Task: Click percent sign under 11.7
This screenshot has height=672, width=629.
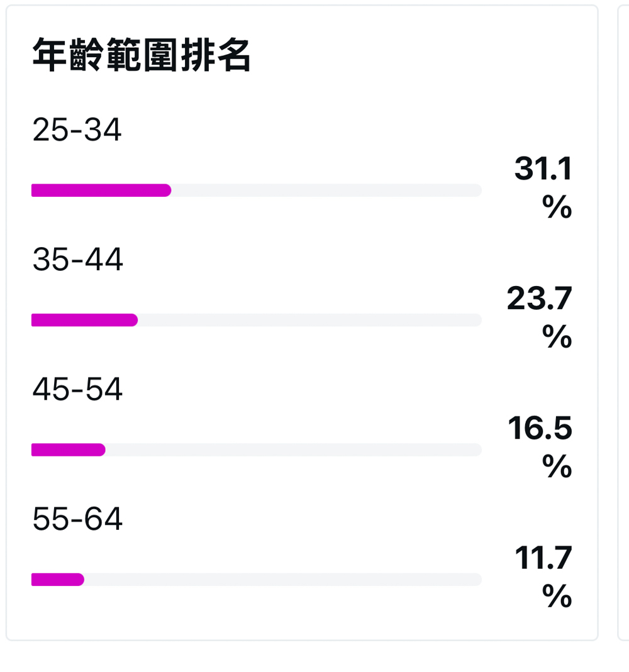Action: pyautogui.click(x=557, y=596)
